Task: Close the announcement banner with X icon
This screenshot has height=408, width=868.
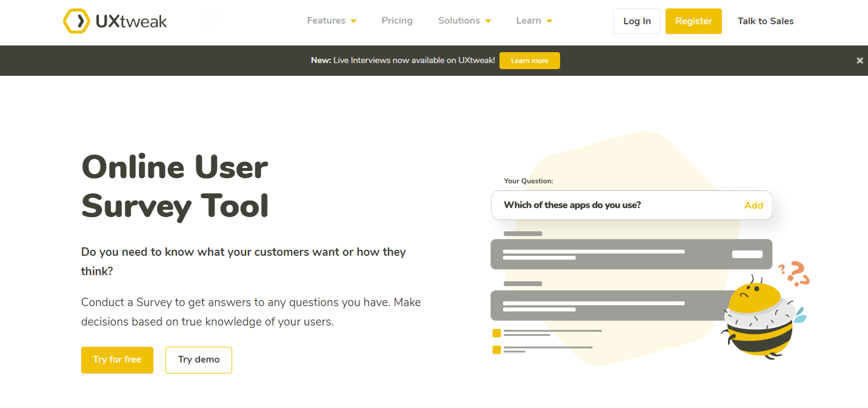Action: point(860,61)
